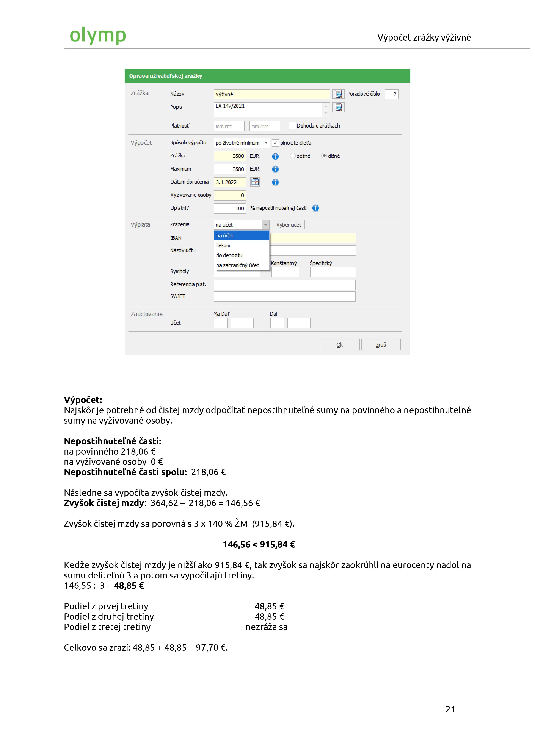Toggle the Dohoda o zrážkach checkbox
535x756 pixels.
[x=292, y=126]
